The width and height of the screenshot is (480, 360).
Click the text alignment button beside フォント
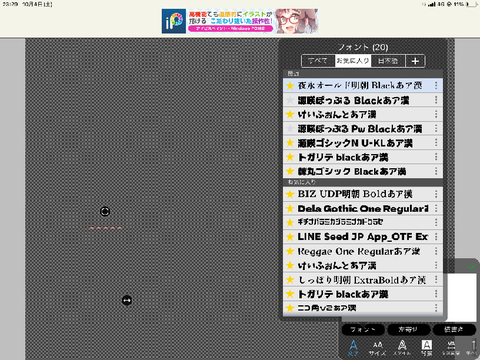coord(408,330)
